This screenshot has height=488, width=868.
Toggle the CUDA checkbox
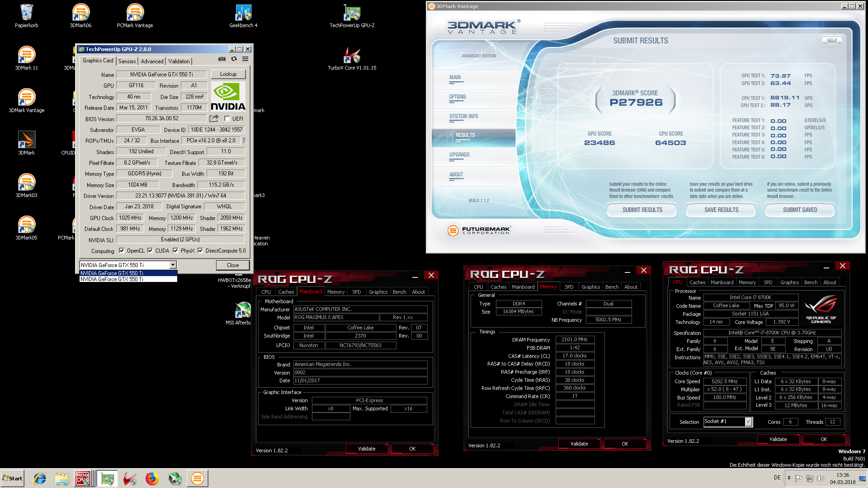pyautogui.click(x=150, y=250)
